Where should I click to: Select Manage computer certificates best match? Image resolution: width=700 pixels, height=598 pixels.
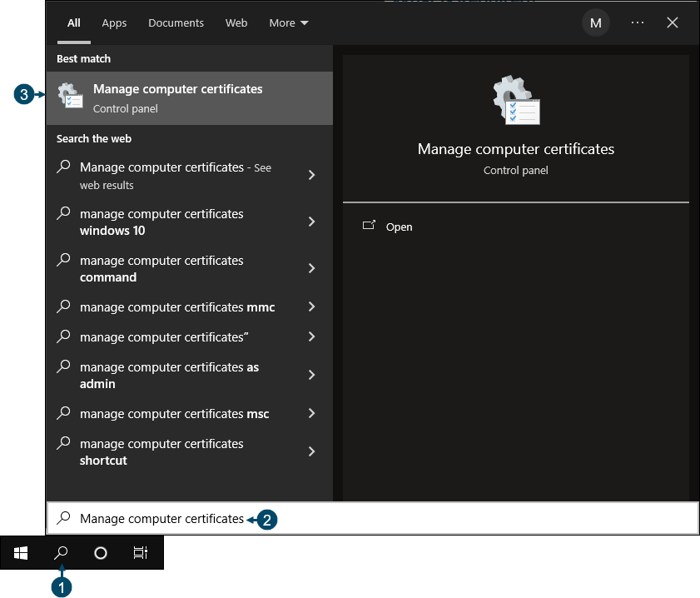pos(190,98)
